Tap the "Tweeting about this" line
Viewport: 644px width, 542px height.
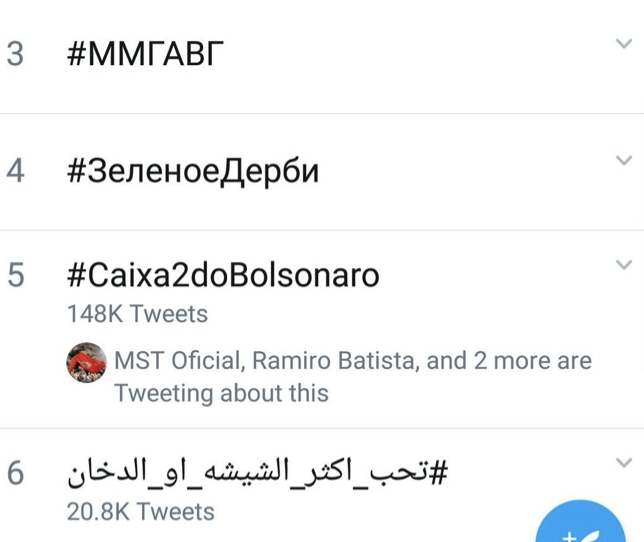(221, 393)
